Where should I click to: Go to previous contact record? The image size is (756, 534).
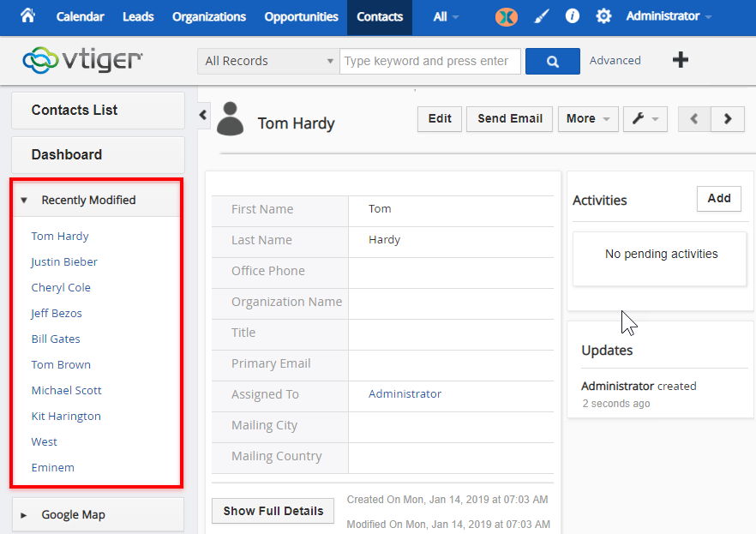click(694, 118)
